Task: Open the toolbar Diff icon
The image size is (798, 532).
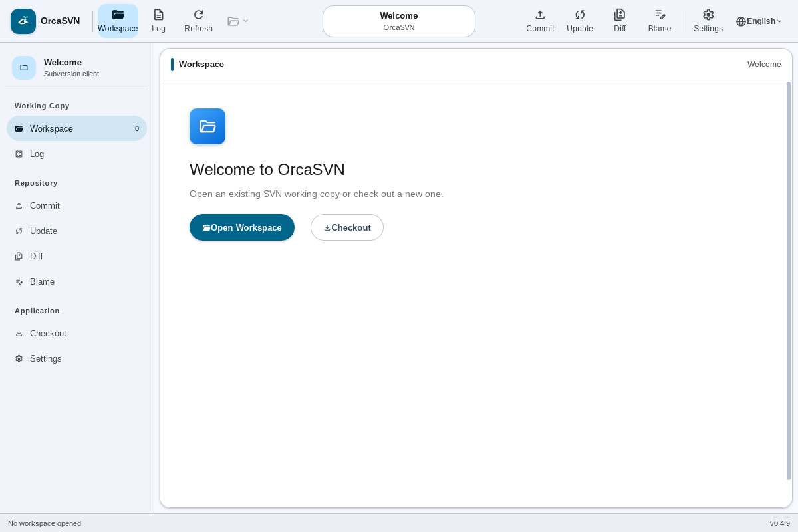Action: click(620, 15)
